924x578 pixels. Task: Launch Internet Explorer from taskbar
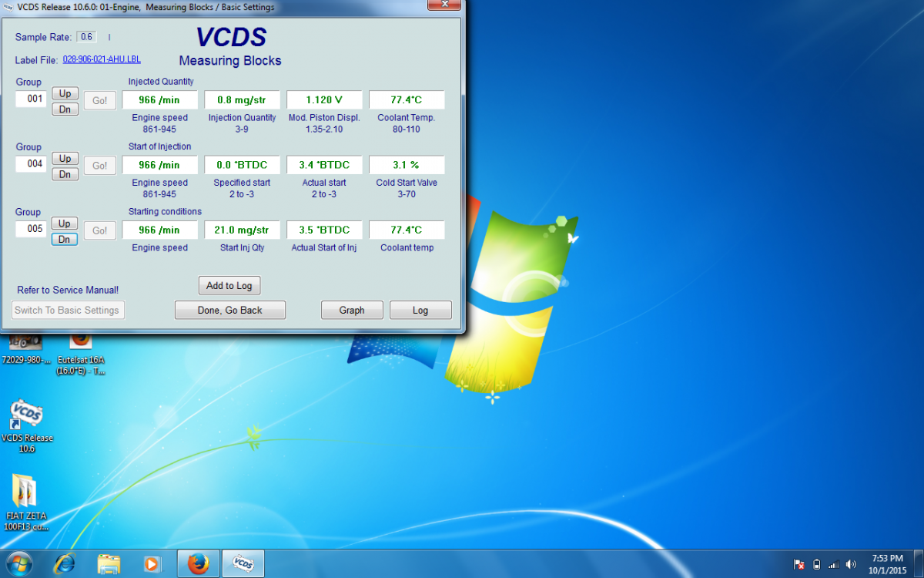coord(65,563)
